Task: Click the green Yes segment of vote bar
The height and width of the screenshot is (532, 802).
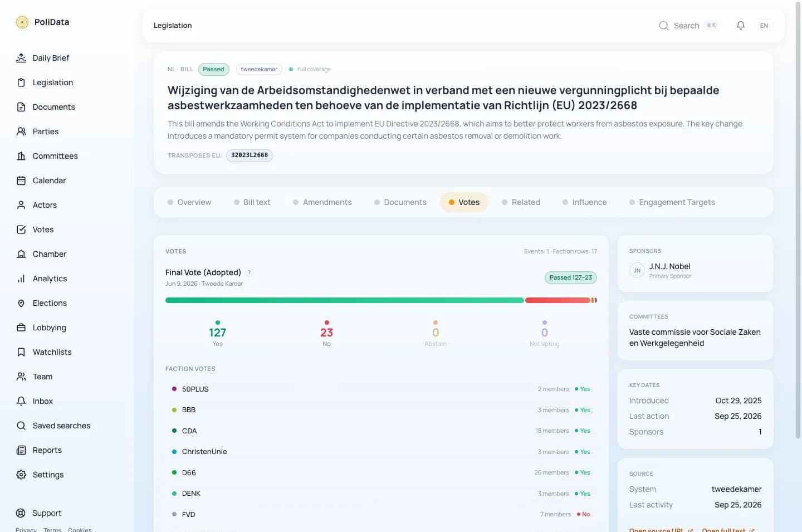Action: pyautogui.click(x=344, y=300)
